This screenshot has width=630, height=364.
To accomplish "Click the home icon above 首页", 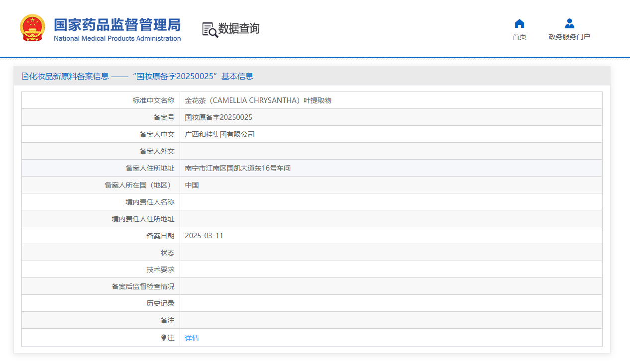I will pyautogui.click(x=519, y=23).
